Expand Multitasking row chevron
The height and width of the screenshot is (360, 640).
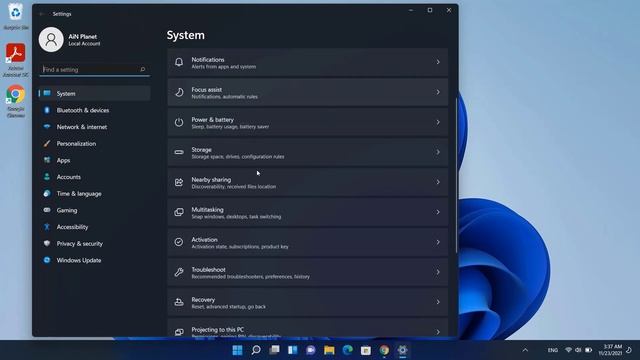coord(438,212)
